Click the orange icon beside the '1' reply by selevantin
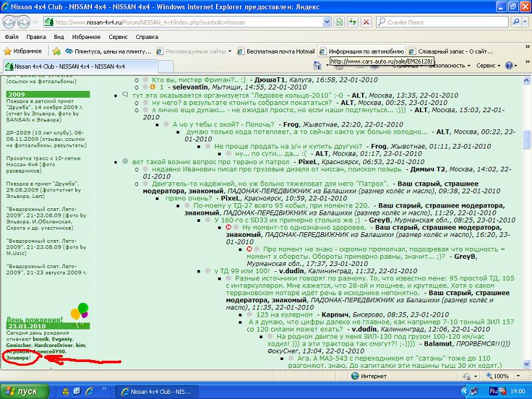This screenshot has width=532, height=399. pos(152,87)
